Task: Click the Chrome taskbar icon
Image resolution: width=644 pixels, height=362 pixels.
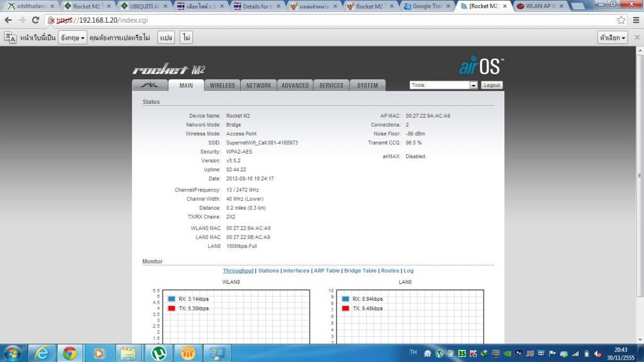Action: pos(70,353)
